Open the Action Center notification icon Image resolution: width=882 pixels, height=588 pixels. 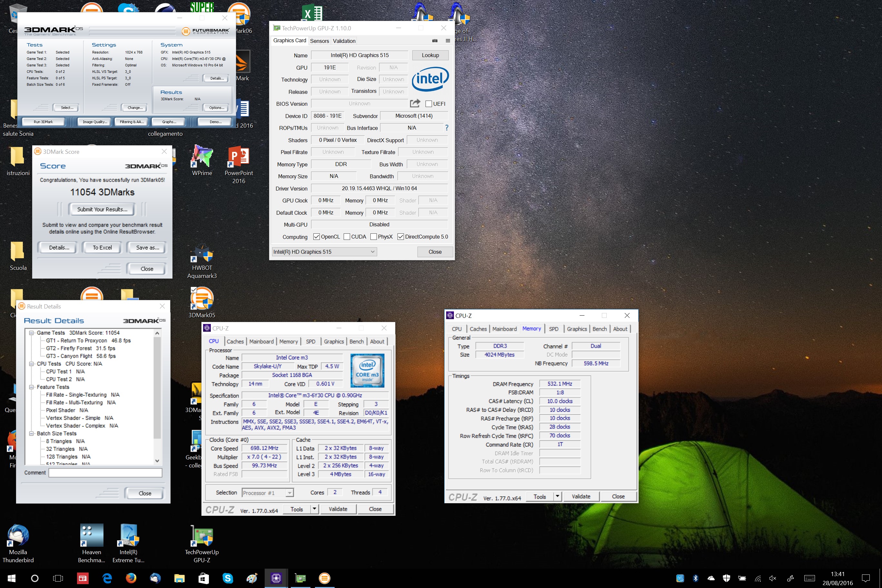click(866, 578)
